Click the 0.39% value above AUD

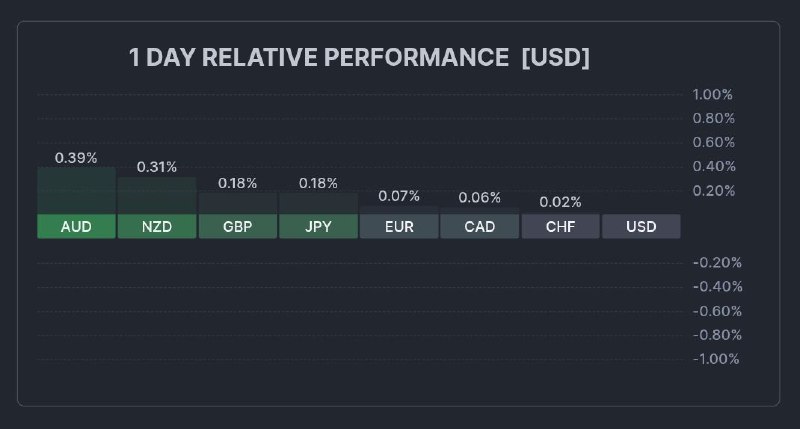[76, 158]
